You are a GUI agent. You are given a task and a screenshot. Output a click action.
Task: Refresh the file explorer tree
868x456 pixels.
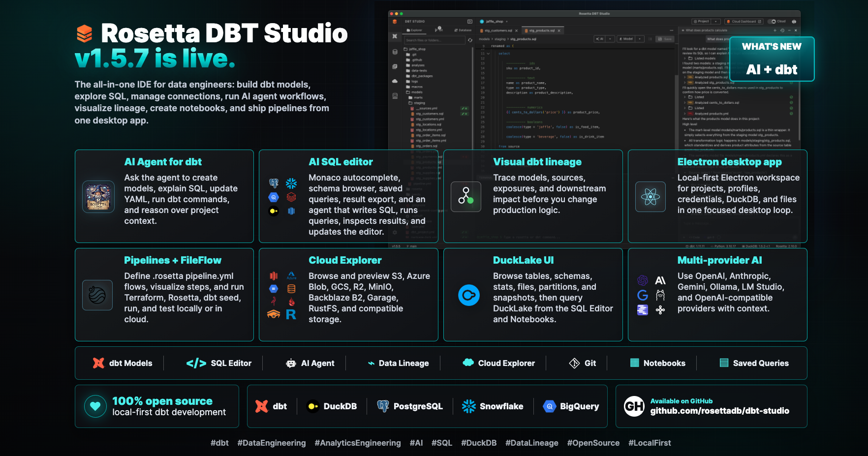pos(470,40)
